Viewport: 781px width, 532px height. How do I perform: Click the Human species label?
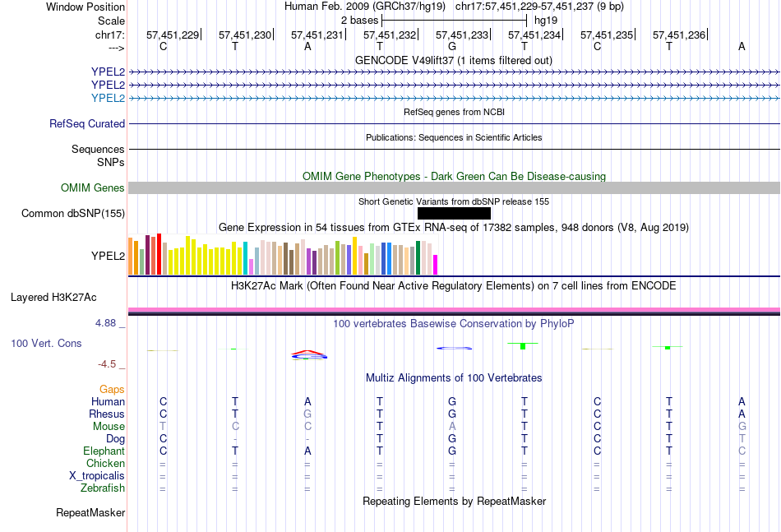click(x=108, y=401)
